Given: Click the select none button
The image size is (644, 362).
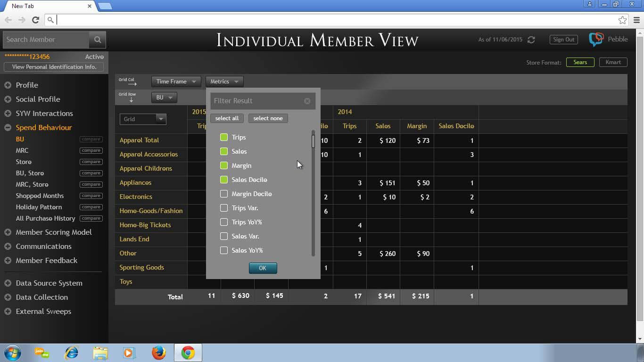Looking at the screenshot, I should (x=268, y=118).
